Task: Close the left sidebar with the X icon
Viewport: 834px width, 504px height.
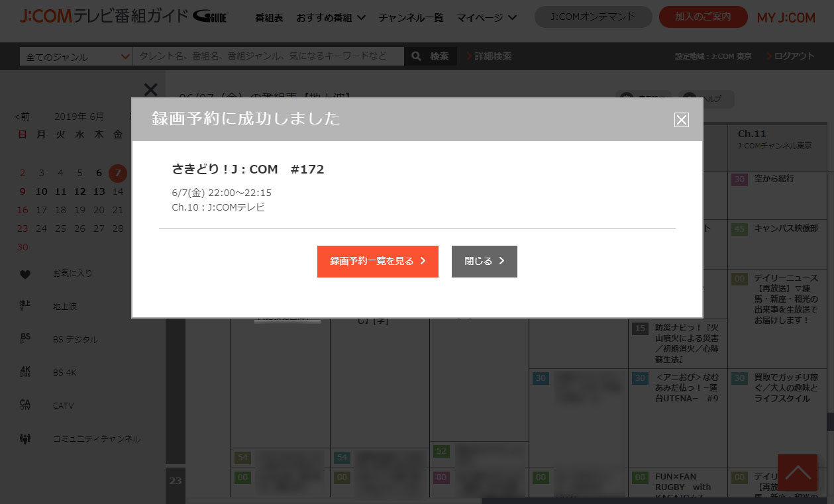Action: pos(150,89)
